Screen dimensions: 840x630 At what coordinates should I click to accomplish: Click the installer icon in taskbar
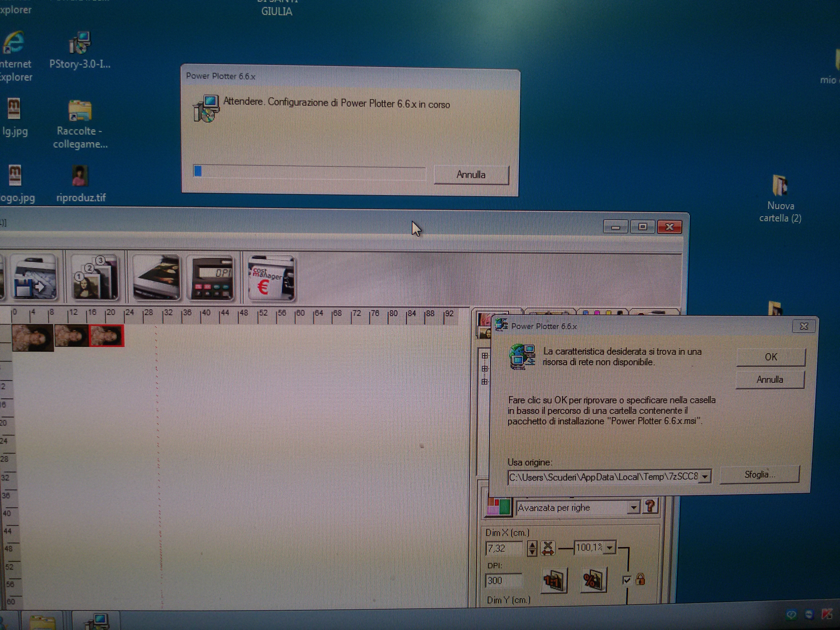(97, 621)
